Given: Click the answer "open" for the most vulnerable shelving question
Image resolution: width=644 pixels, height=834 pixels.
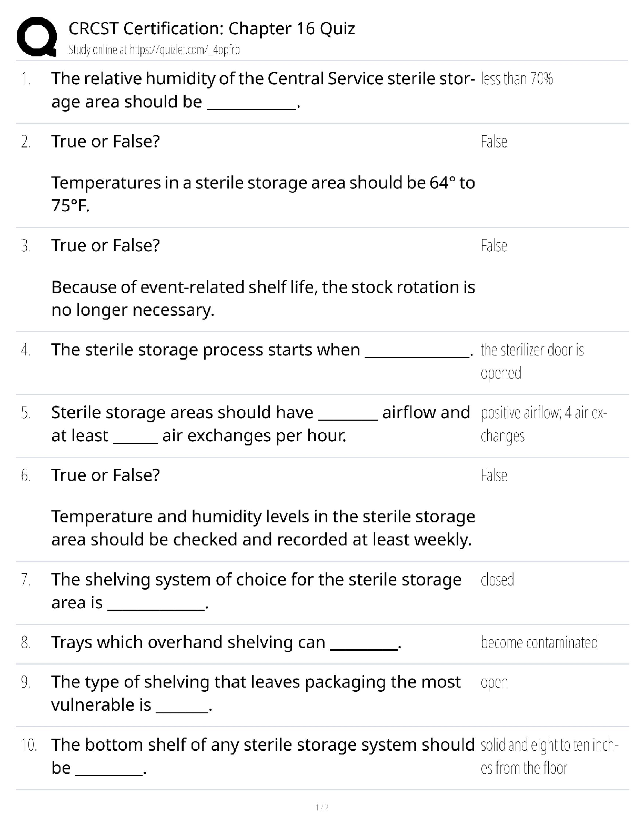Looking at the screenshot, I should click(x=494, y=683).
